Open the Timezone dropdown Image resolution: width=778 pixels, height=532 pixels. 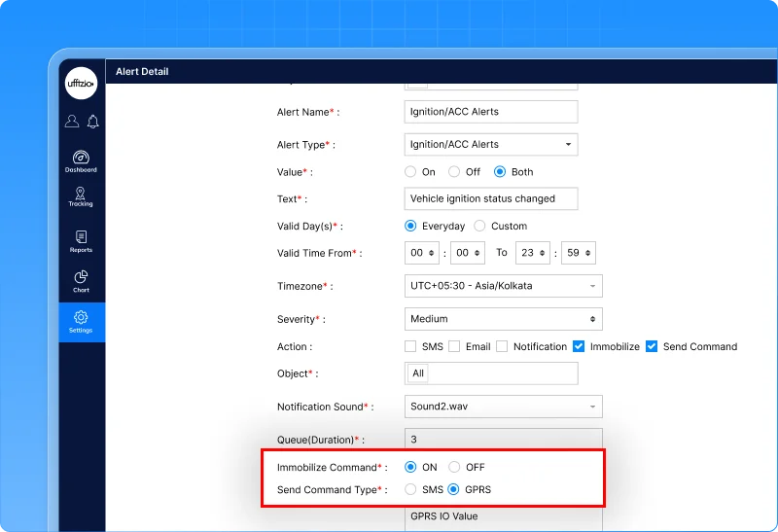(x=504, y=286)
